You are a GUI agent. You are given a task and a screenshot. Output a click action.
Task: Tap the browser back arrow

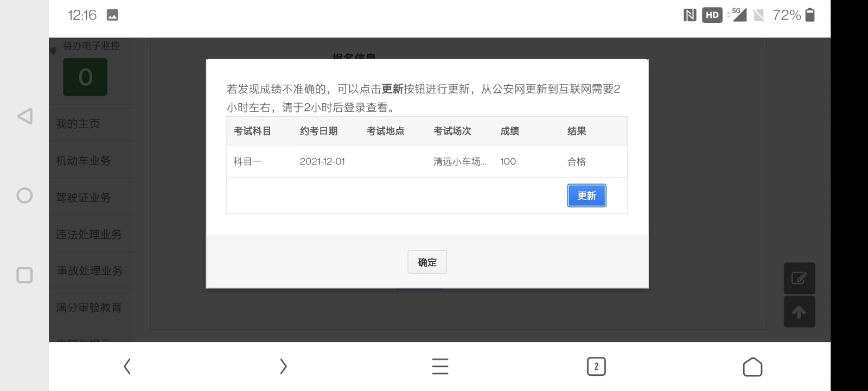[127, 367]
